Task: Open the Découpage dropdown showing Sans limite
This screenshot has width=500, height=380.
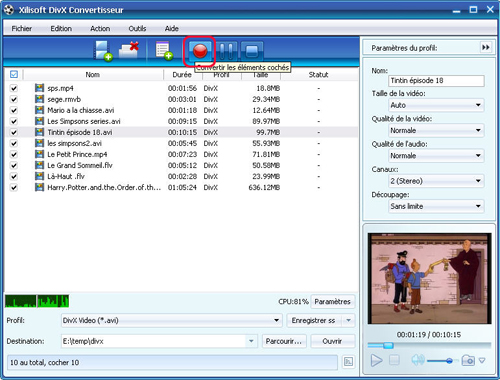Action: (436, 206)
